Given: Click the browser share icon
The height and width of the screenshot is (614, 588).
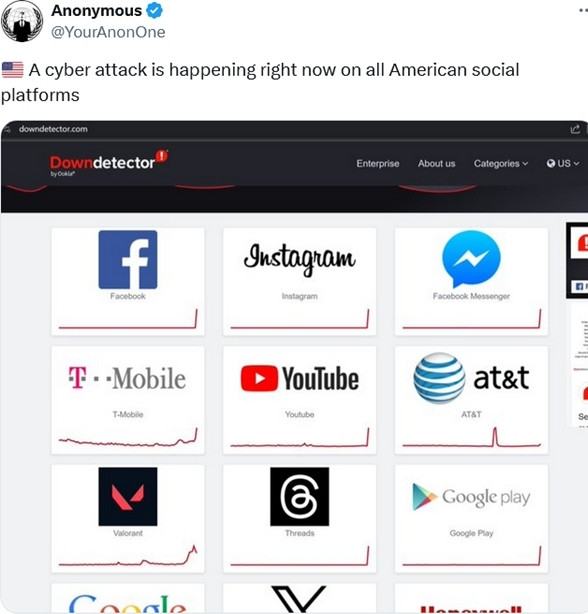Looking at the screenshot, I should [575, 129].
